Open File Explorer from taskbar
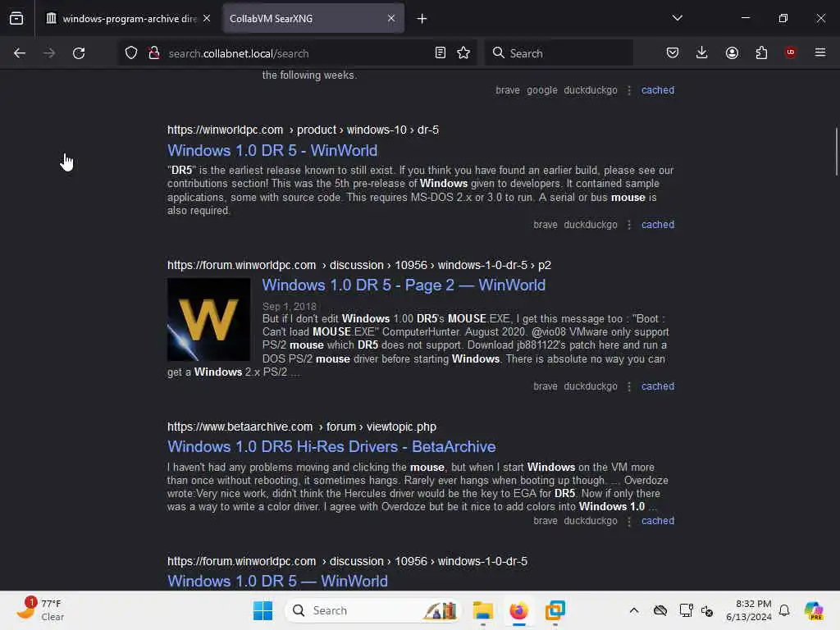The height and width of the screenshot is (630, 840). pos(482,610)
